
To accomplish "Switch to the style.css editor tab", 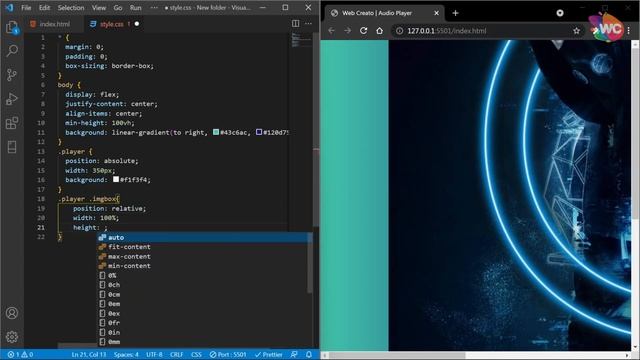I will coord(112,24).
